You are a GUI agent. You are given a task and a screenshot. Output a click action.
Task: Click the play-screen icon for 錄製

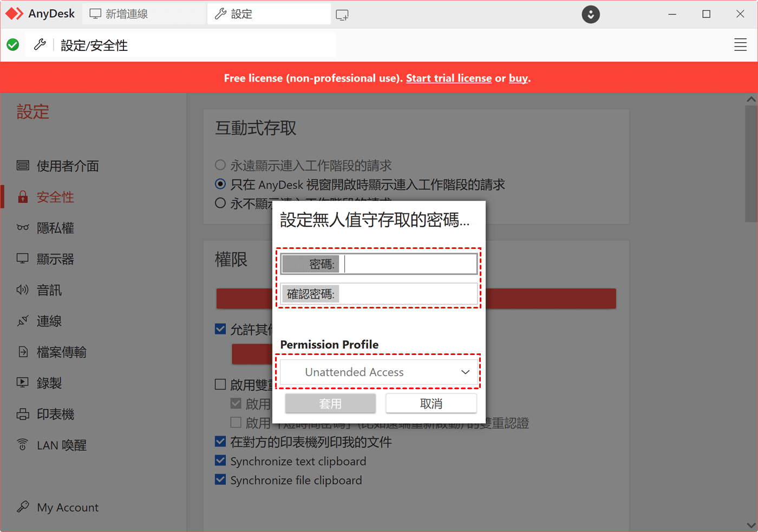23,383
